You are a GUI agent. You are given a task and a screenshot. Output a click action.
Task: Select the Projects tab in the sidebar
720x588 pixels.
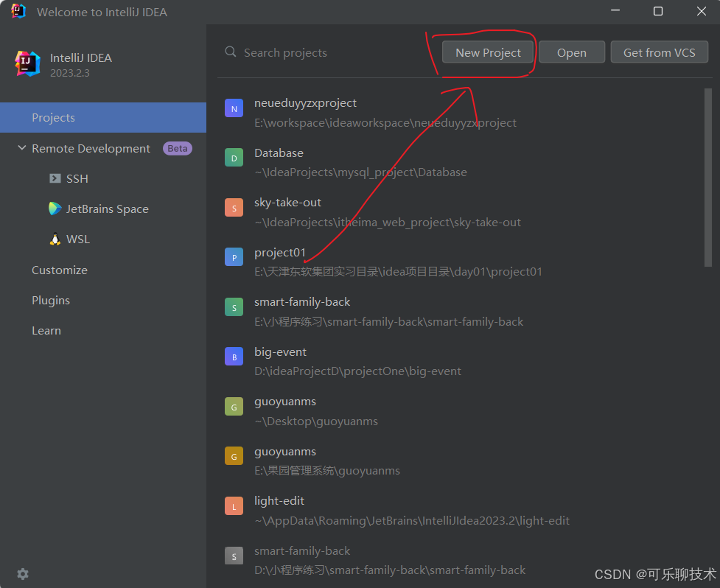(x=103, y=117)
